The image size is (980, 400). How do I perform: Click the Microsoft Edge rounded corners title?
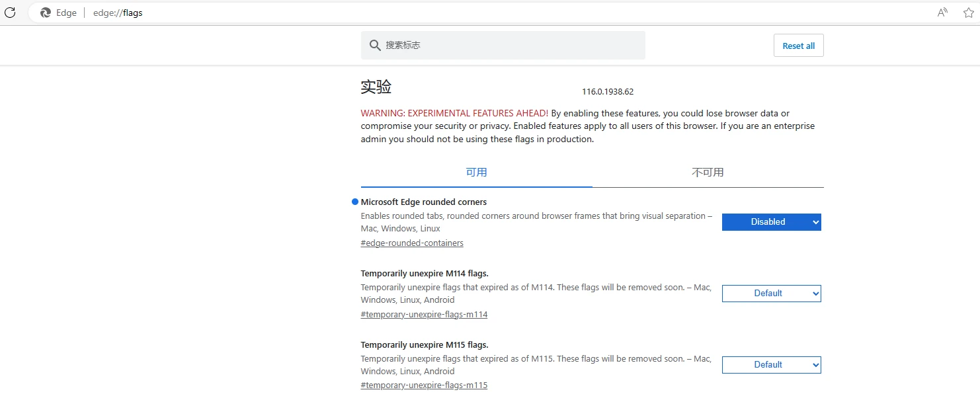coord(423,202)
